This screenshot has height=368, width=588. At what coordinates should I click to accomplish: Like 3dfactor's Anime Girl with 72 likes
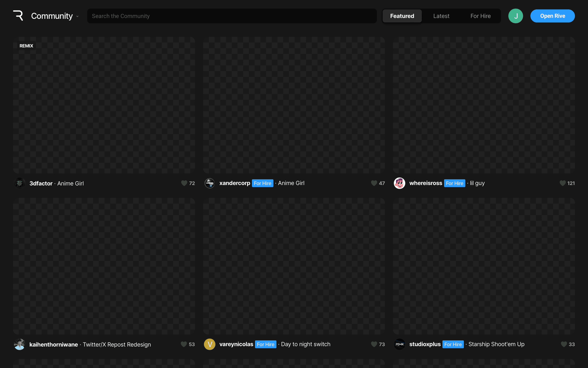point(184,183)
